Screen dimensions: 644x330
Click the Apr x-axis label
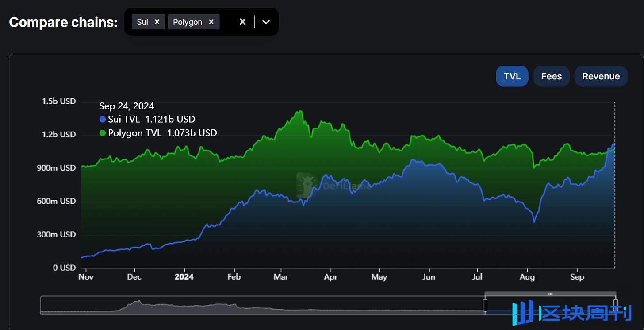330,277
